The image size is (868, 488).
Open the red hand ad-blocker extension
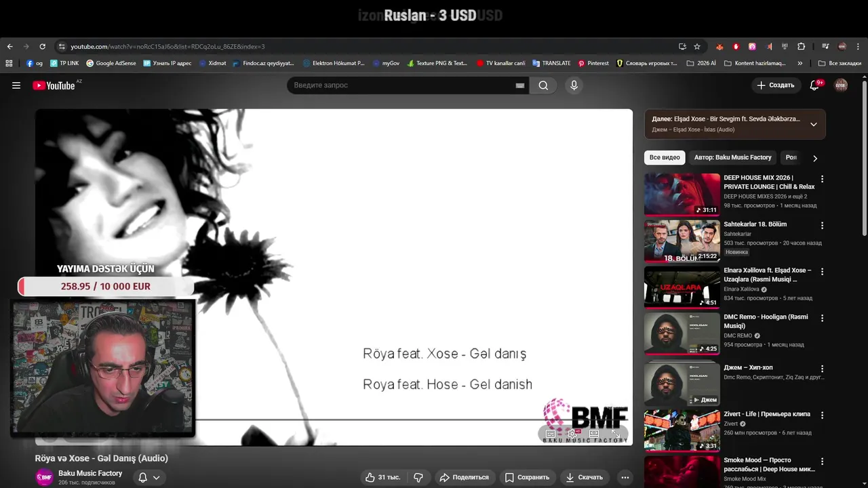tap(736, 46)
